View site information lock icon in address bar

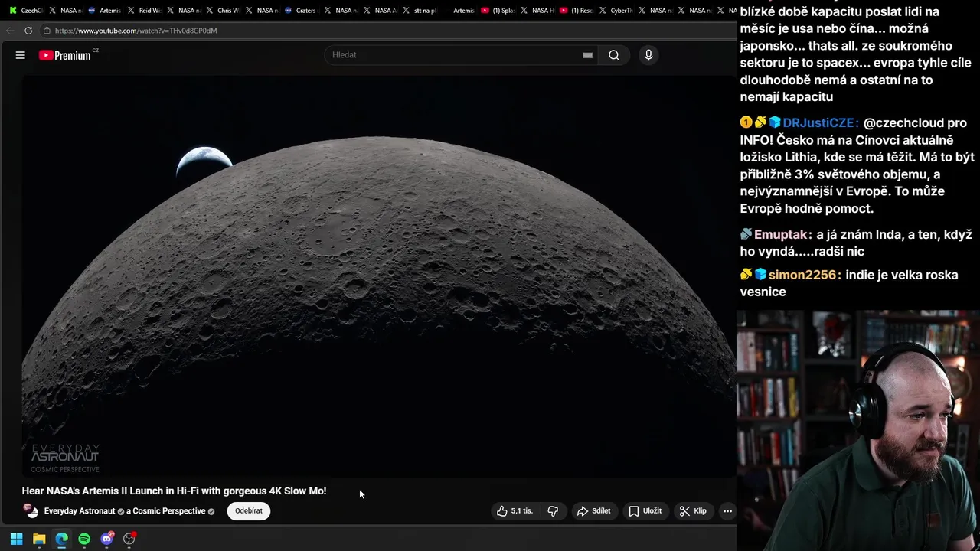(x=47, y=31)
